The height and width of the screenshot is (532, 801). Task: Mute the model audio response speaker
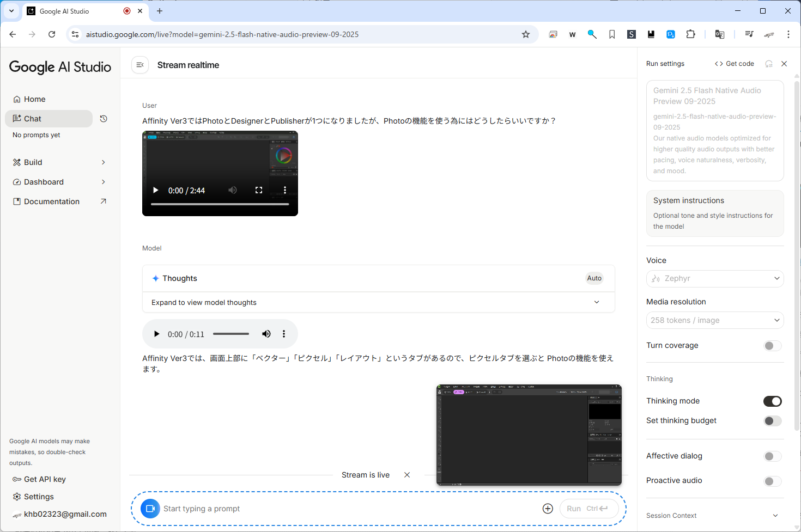tap(266, 334)
